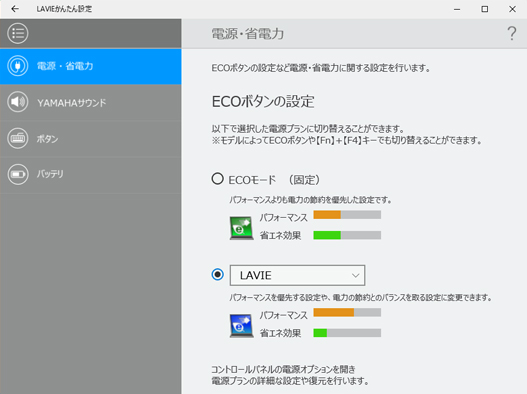Close the LAVIE settings window
This screenshot has height=394, width=527.
[x=512, y=9]
